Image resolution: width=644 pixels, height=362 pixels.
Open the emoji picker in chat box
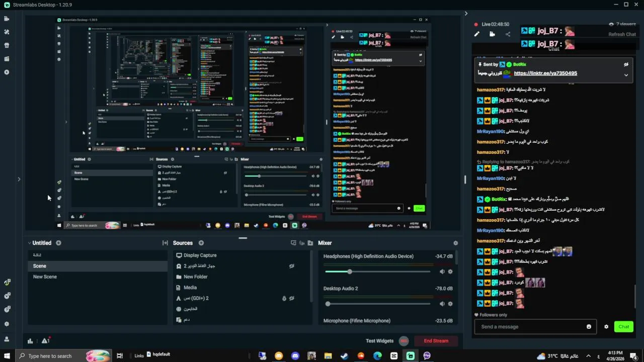[589, 327]
